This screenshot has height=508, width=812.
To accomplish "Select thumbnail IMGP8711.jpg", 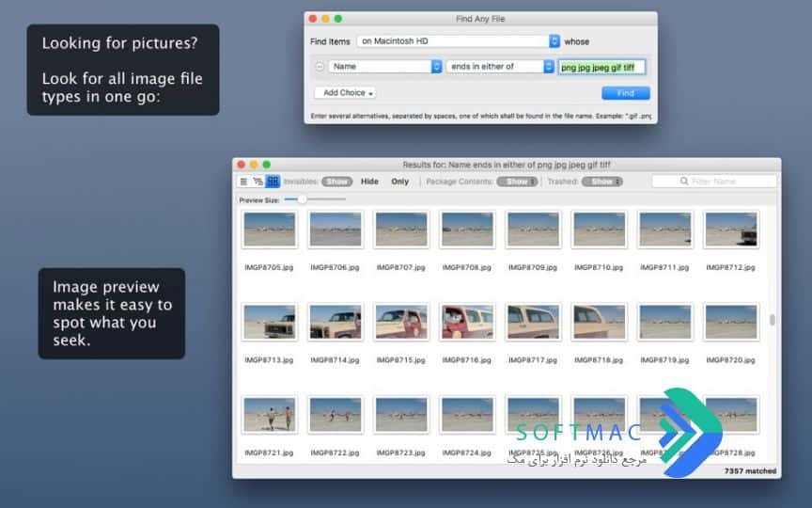I will click(664, 230).
